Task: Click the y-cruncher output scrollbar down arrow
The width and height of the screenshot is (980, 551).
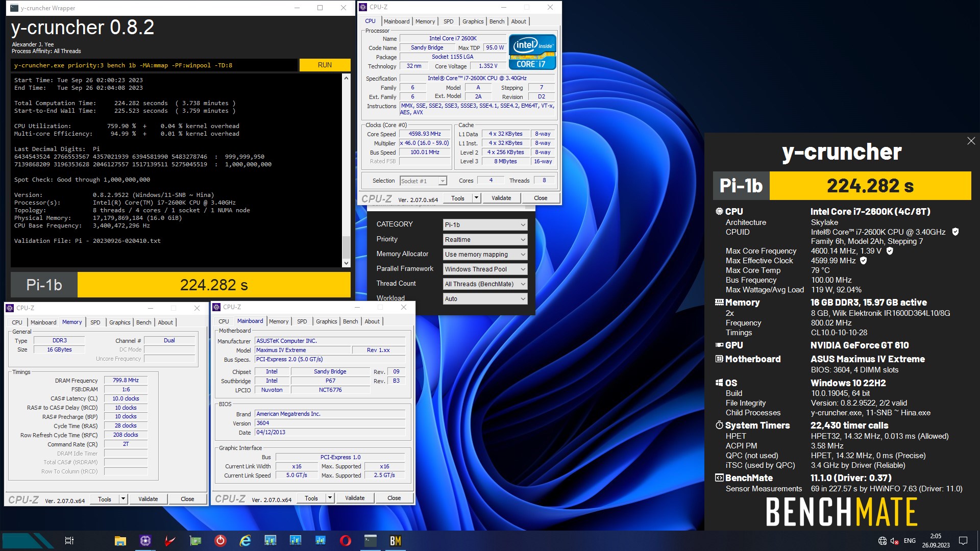Action: 346,263
